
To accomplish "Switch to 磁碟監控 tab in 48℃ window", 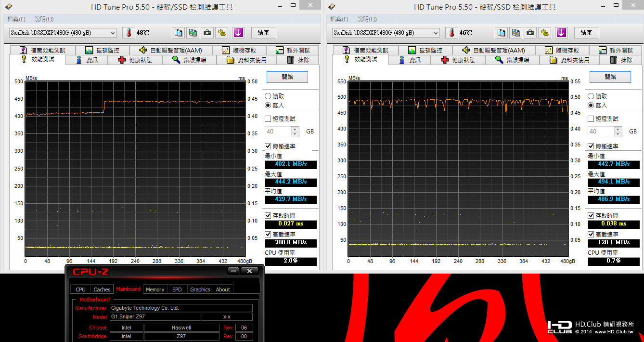I will click(x=102, y=50).
